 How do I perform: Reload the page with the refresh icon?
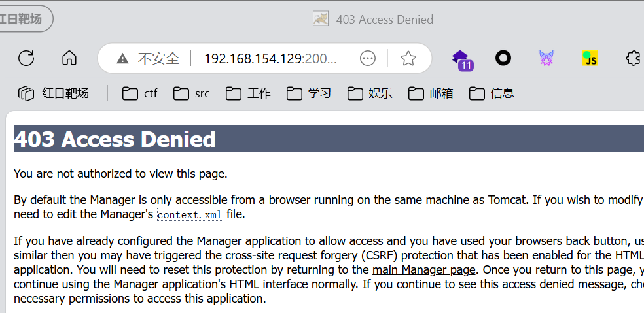[26, 58]
